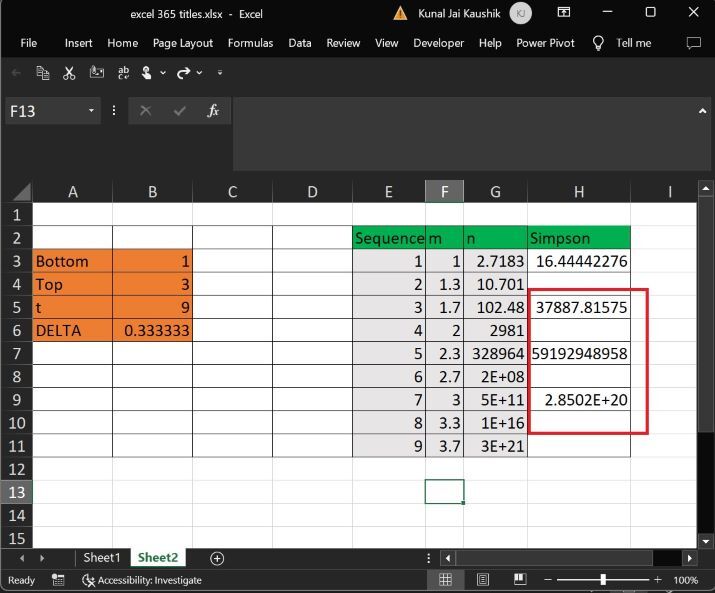Open the Formulas tab
The height and width of the screenshot is (593, 715).
pyautogui.click(x=250, y=43)
